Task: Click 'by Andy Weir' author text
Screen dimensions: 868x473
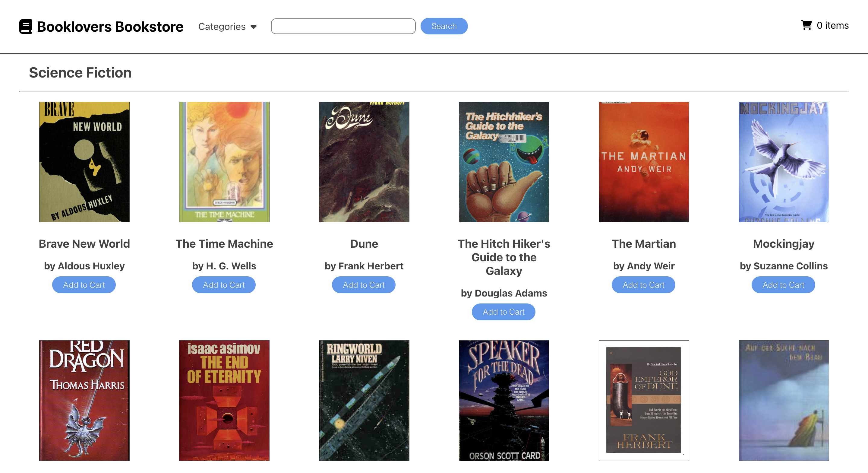Action: pyautogui.click(x=644, y=266)
